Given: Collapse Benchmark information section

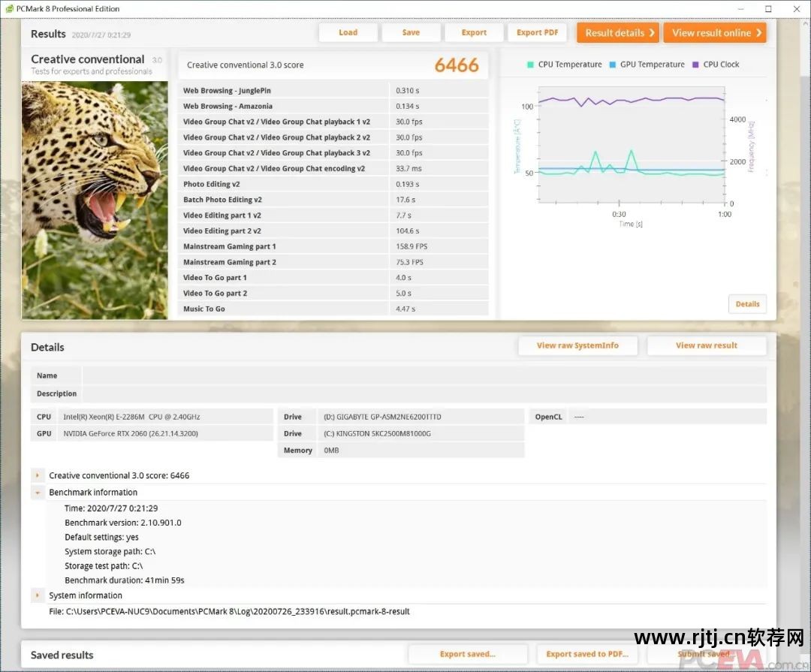Looking at the screenshot, I should click(x=38, y=493).
